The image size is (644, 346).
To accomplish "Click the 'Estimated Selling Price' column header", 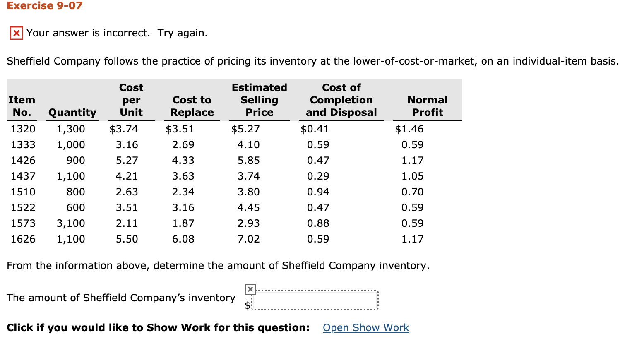I will click(x=259, y=100).
